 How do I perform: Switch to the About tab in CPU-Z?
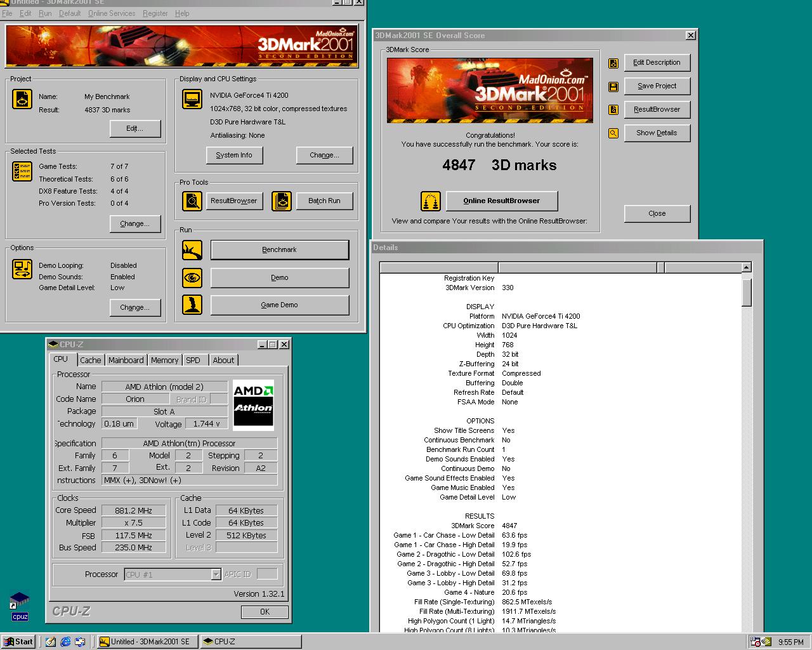point(223,361)
